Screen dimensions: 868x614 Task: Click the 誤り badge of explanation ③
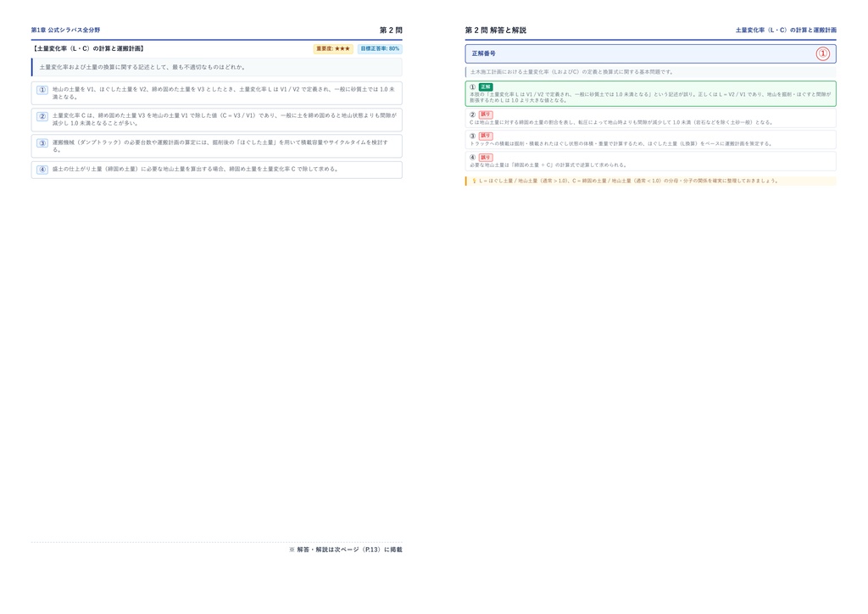[486, 136]
